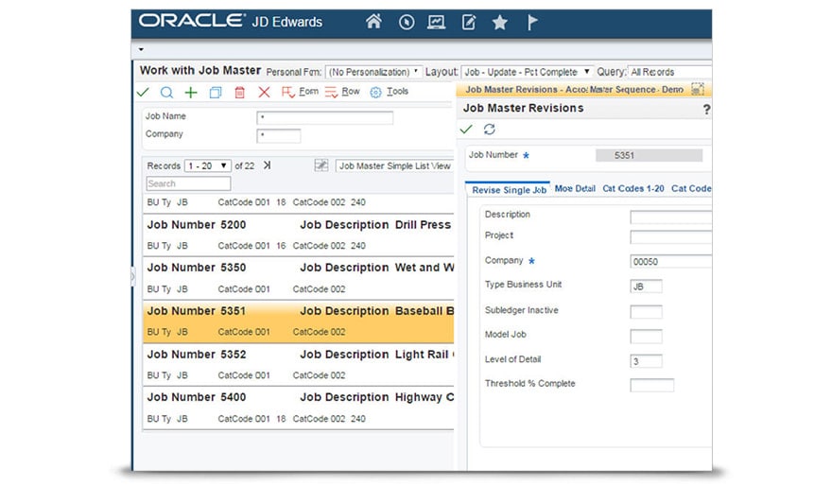Screen dimensions: 832x504
Task: Open the Job Master Simple List View selector
Action: (x=394, y=165)
